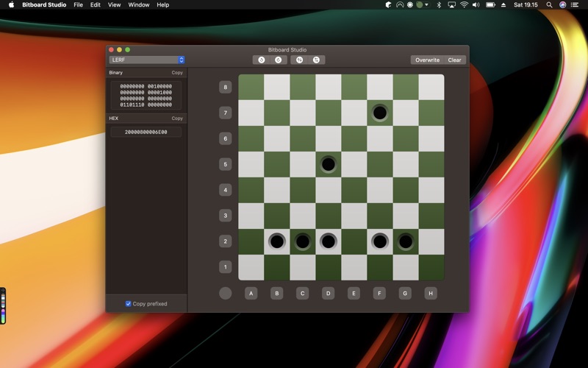This screenshot has width=588, height=368.
Task: Click the rank 7 button
Action: click(226, 113)
